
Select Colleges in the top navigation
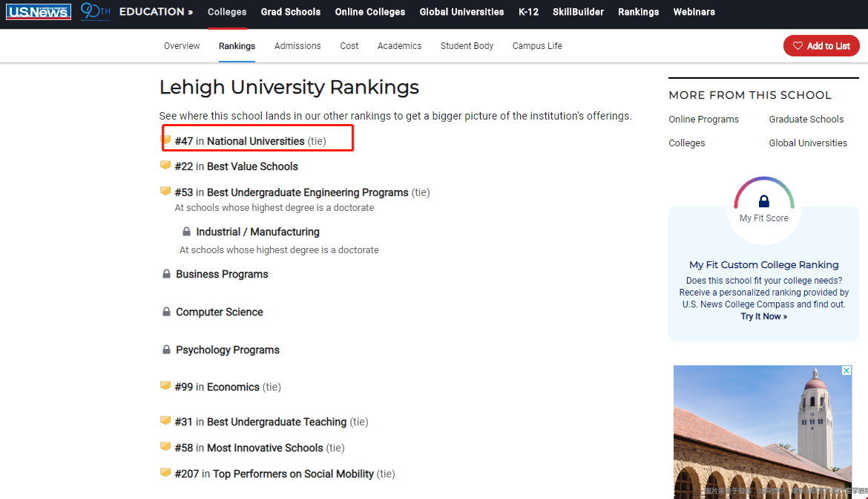[x=227, y=12]
